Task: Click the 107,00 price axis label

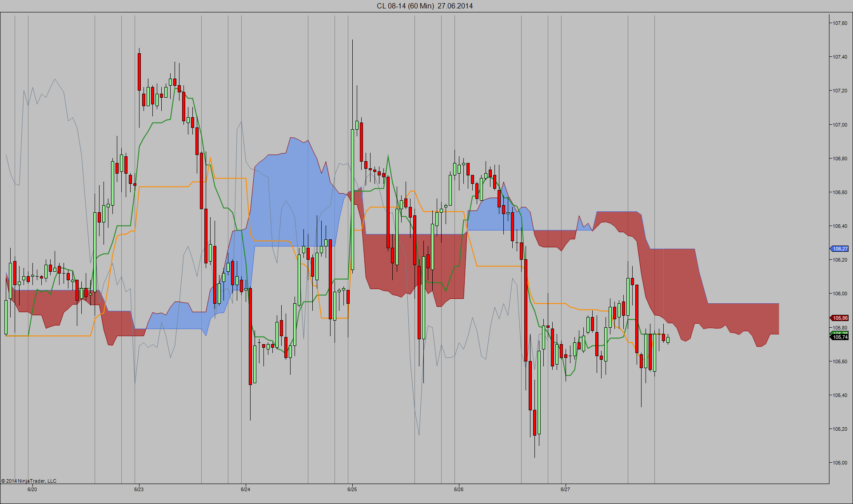Action: 840,125
